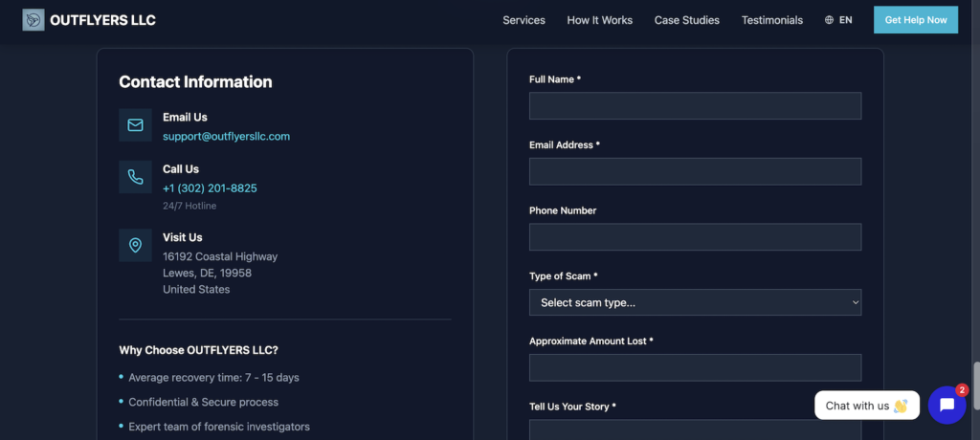The height and width of the screenshot is (440, 980).
Task: Open the Services menu item
Action: click(x=523, y=20)
